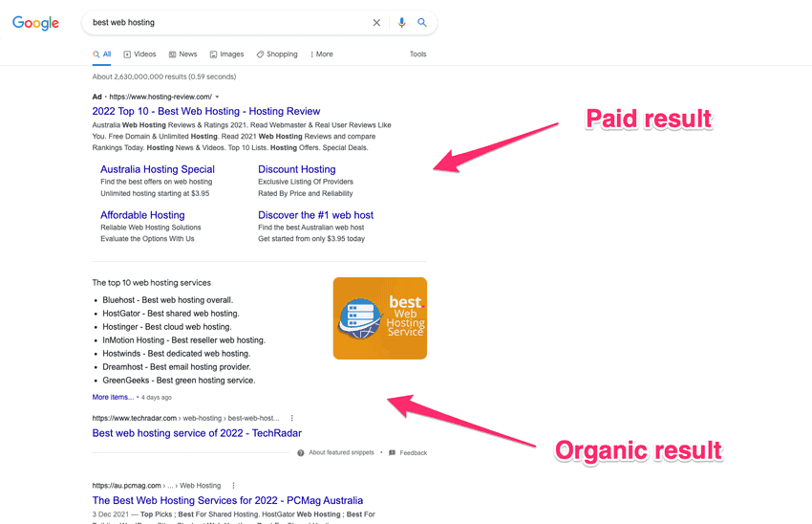
Task: Click the Feedback link
Action: pos(414,453)
